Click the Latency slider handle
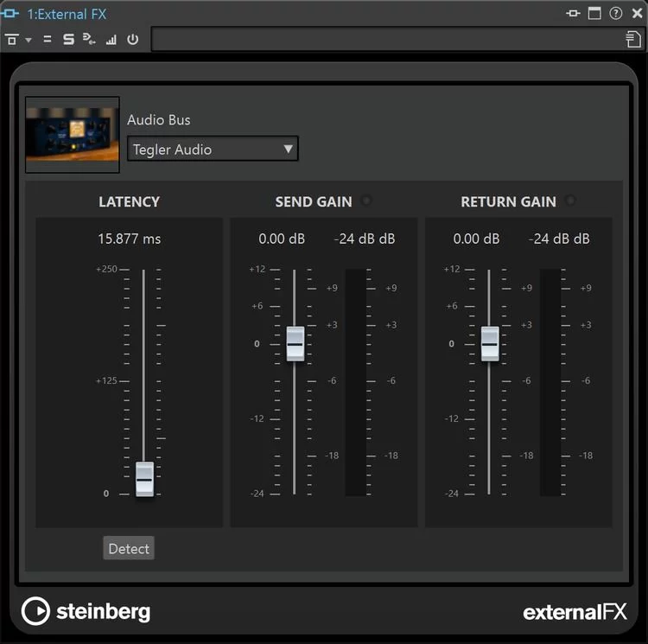Image resolution: width=648 pixels, height=644 pixels. pos(144,479)
